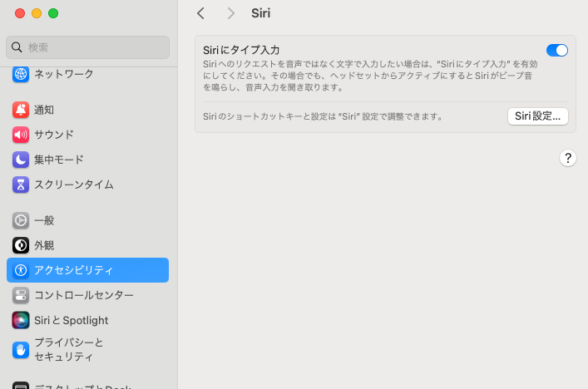Focus the 検索 search field
Screen dimensions: 588x389
[x=88, y=47]
